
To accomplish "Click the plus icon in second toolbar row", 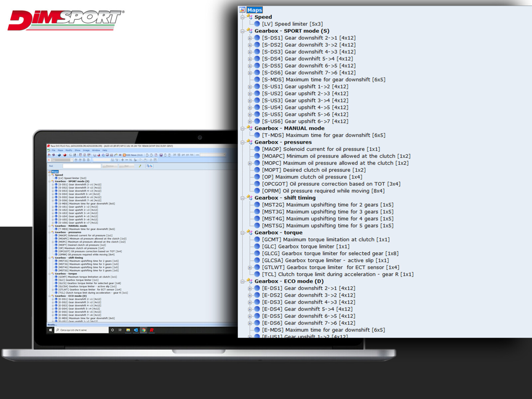I will click(x=122, y=160).
